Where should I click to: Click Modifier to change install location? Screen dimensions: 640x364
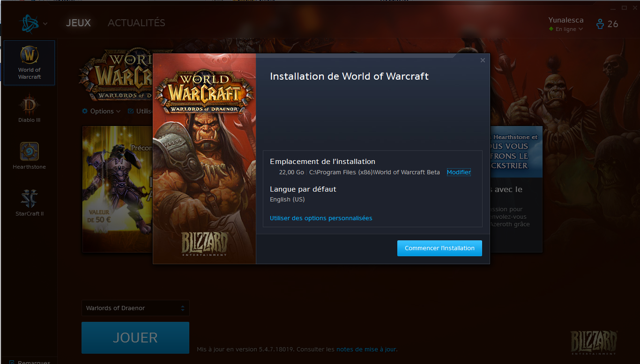pos(458,172)
